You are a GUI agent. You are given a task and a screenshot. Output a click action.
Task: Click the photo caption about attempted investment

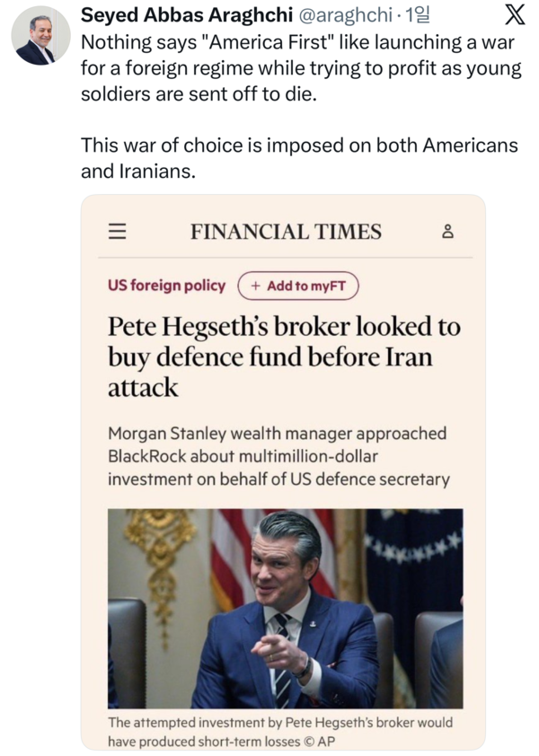point(280,731)
